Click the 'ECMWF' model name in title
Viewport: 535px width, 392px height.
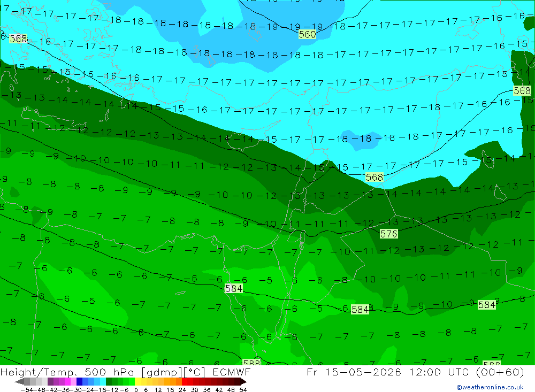232,372
